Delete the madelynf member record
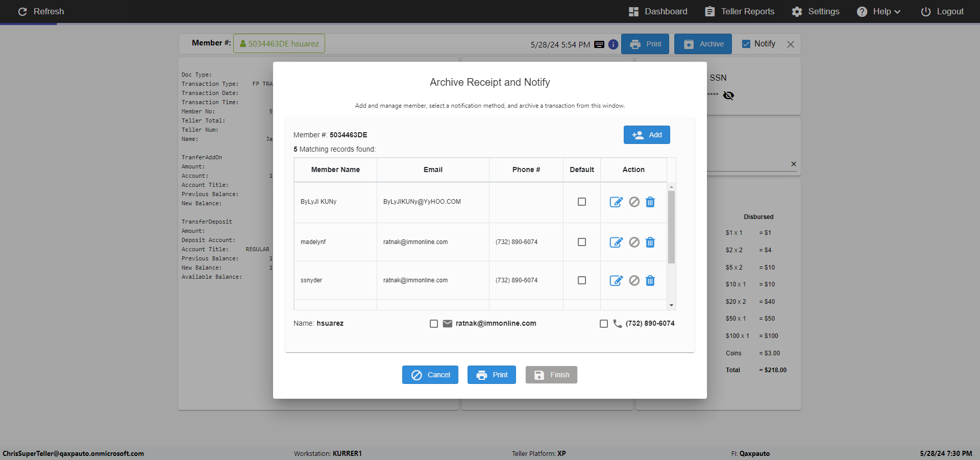 pyautogui.click(x=650, y=243)
